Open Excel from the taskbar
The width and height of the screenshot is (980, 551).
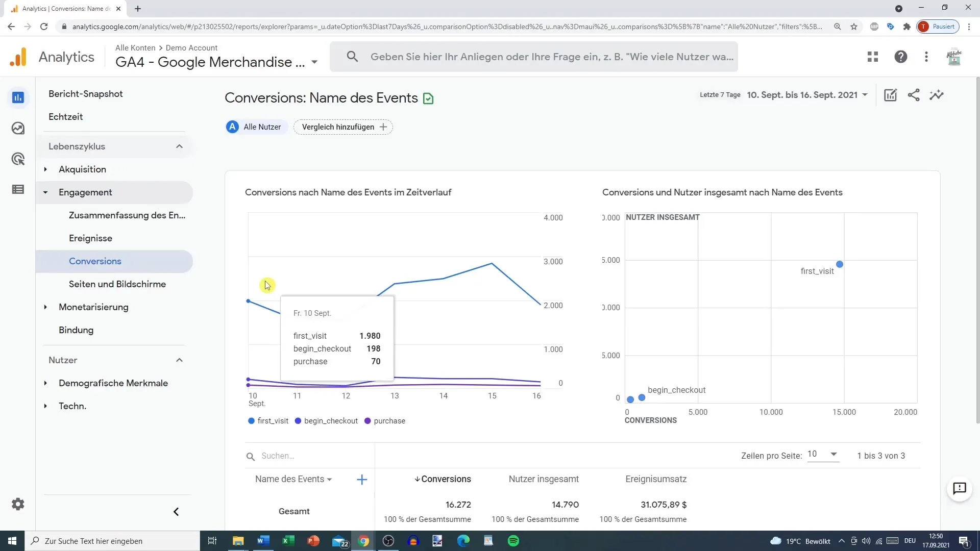[288, 541]
